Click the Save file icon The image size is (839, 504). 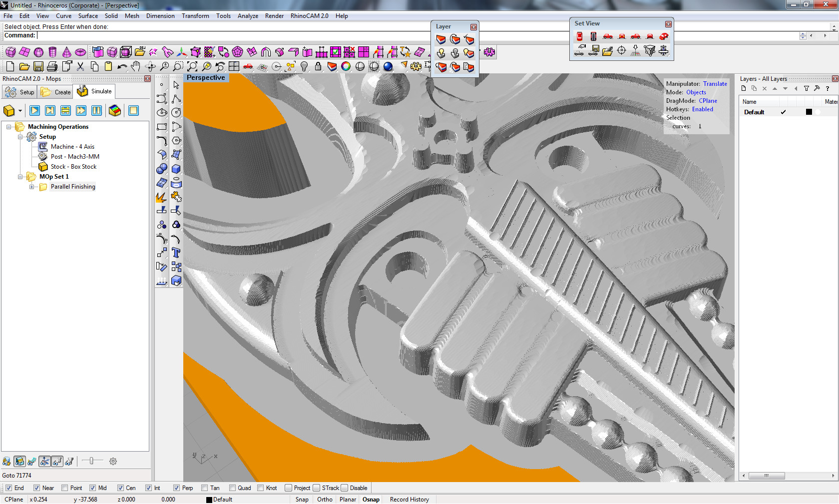(38, 66)
